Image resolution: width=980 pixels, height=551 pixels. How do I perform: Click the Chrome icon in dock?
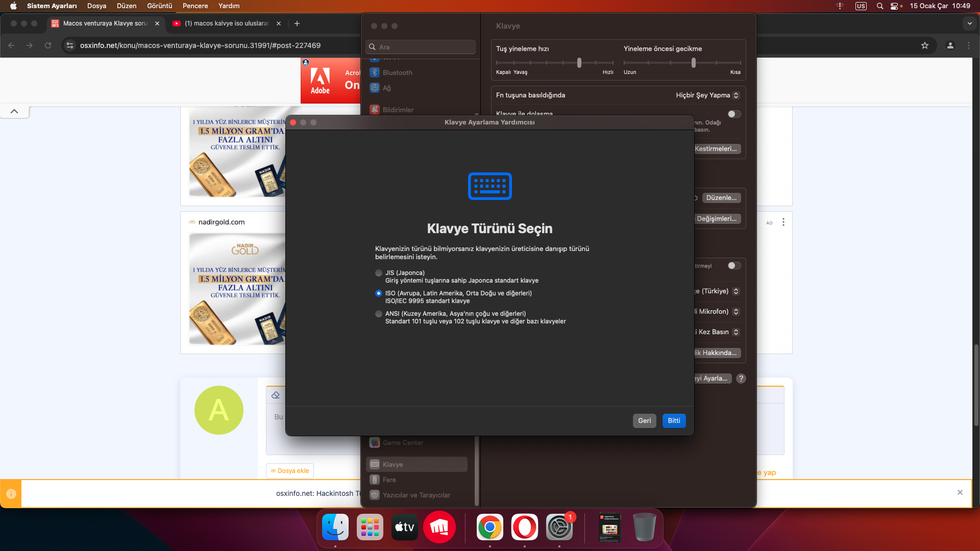point(490,527)
